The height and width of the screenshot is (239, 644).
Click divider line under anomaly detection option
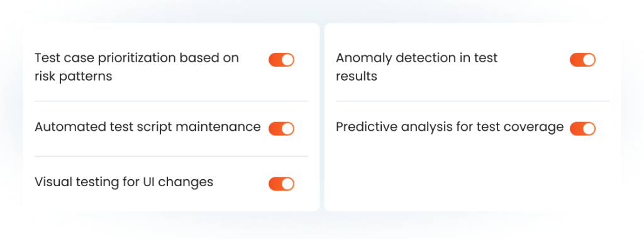point(472,101)
